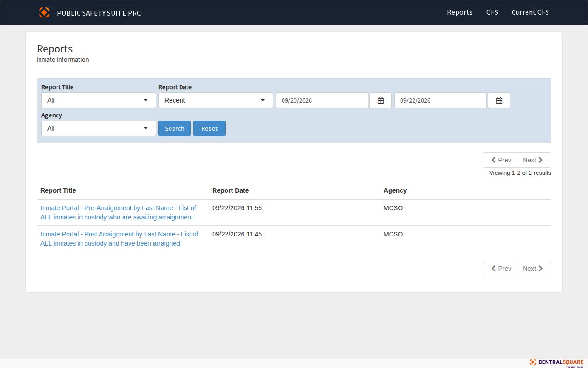The image size is (588, 368).
Task: Open the CFS menu item
Action: coord(492,12)
